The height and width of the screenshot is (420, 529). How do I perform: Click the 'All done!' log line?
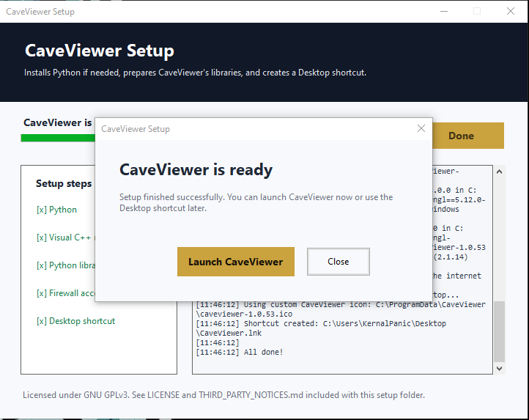tap(240, 352)
